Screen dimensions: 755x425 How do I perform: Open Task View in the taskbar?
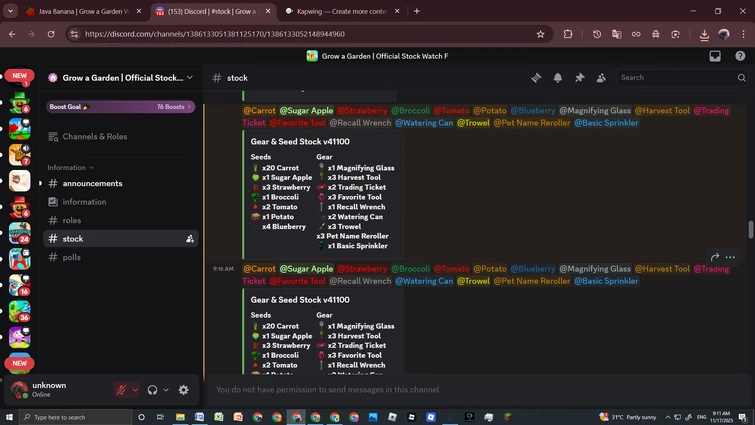(x=160, y=417)
